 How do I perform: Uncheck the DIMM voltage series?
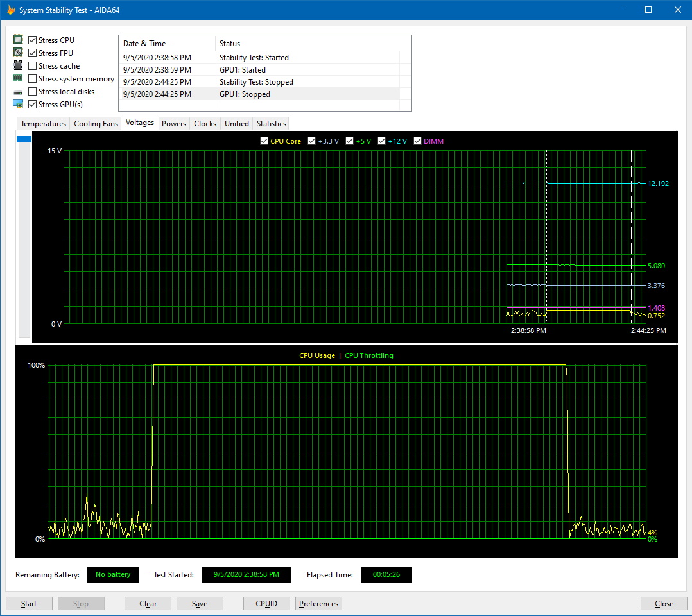tap(418, 141)
